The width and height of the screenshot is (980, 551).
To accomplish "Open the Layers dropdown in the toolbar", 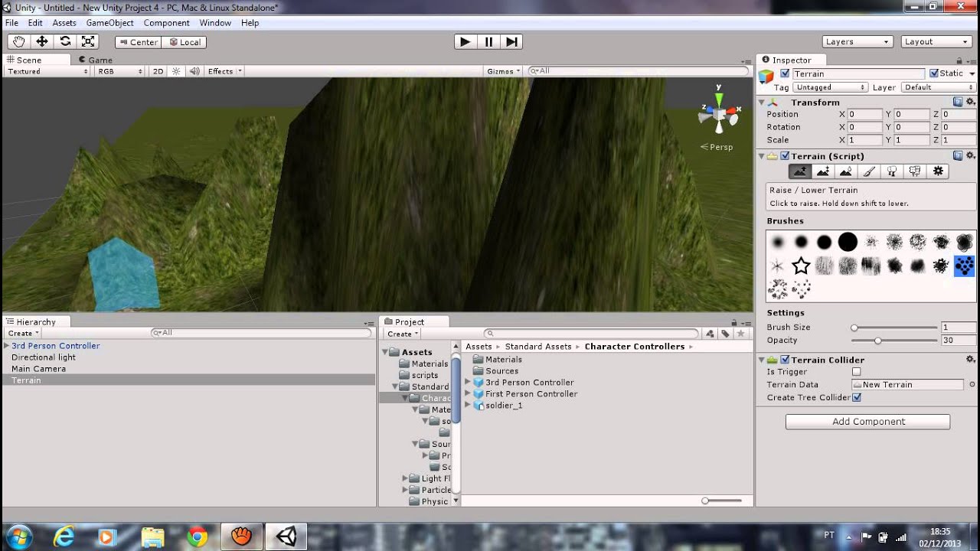I will tap(857, 42).
